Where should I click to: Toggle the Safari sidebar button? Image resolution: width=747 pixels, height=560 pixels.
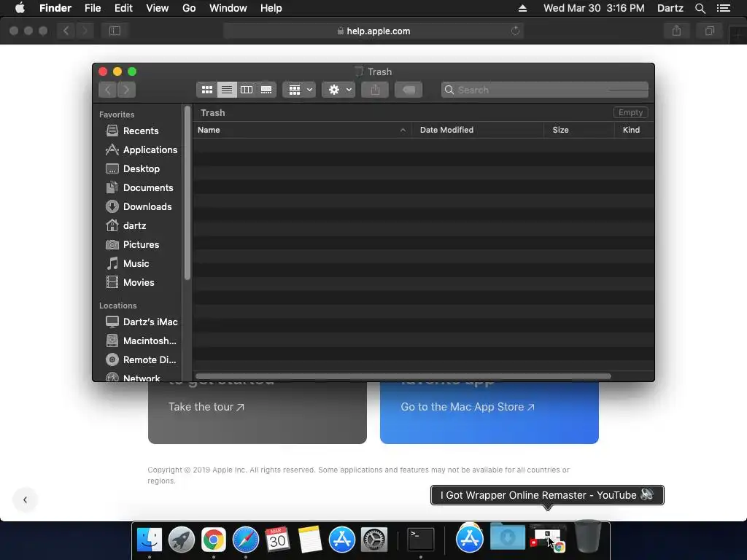[115, 31]
